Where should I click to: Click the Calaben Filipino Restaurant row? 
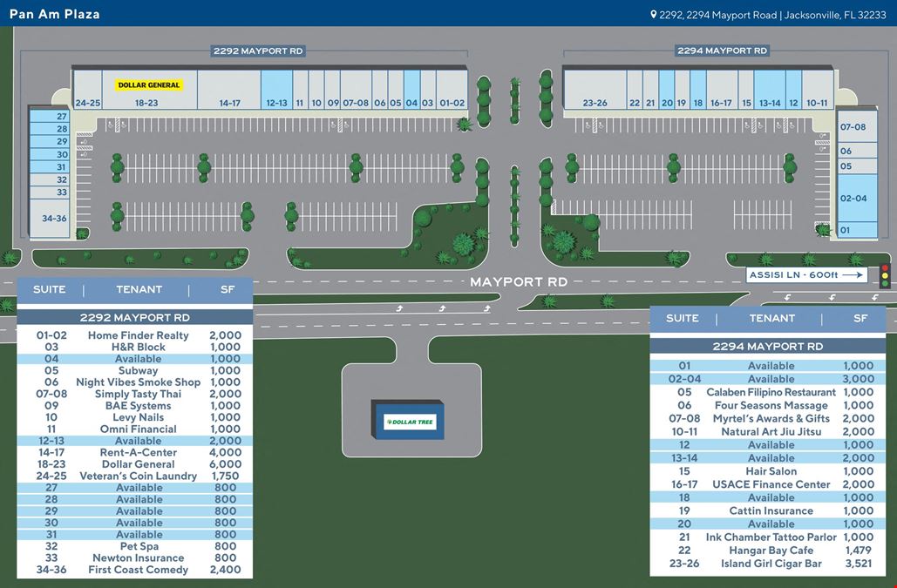pos(768,392)
